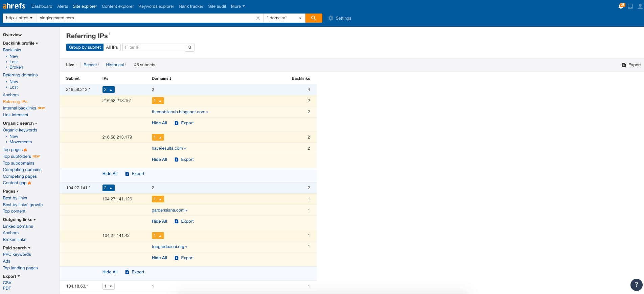Collapse domains for 104.27.141.42
This screenshot has width=644, height=294.
pos(158,236)
